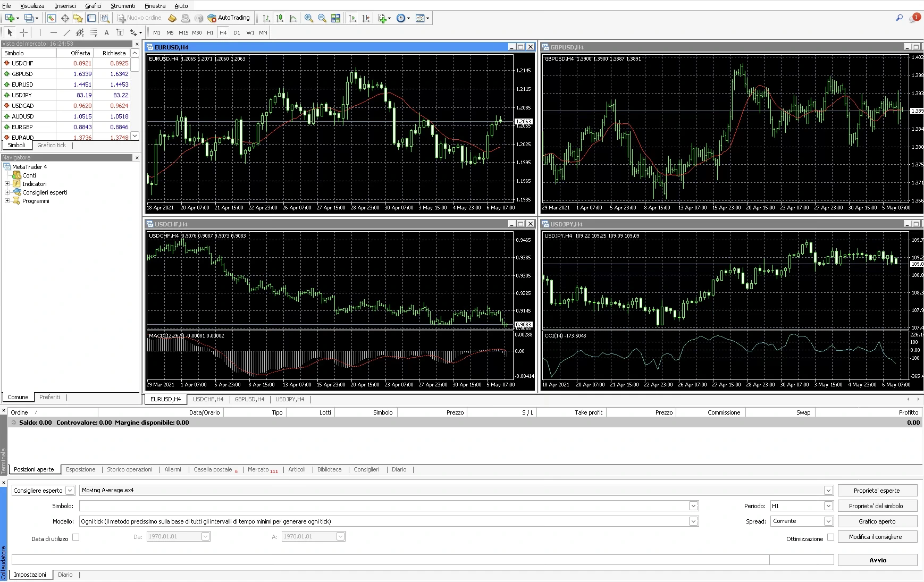The image size is (924, 582).
Task: Enable the Ottimizzazione checkbox
Action: click(830, 538)
